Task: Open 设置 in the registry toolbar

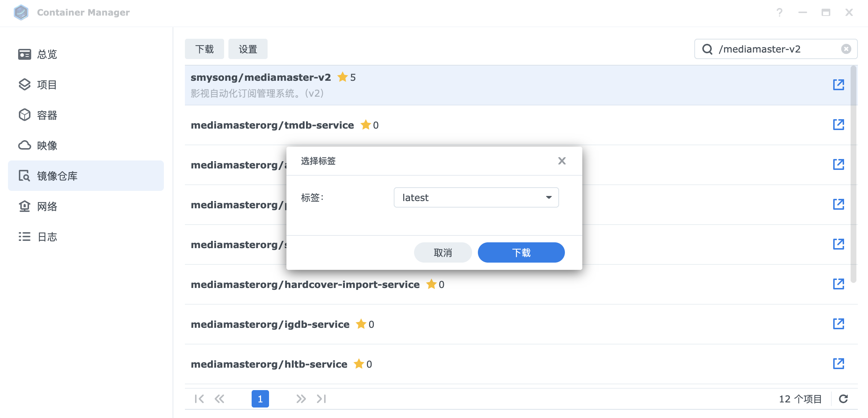Action: (248, 49)
